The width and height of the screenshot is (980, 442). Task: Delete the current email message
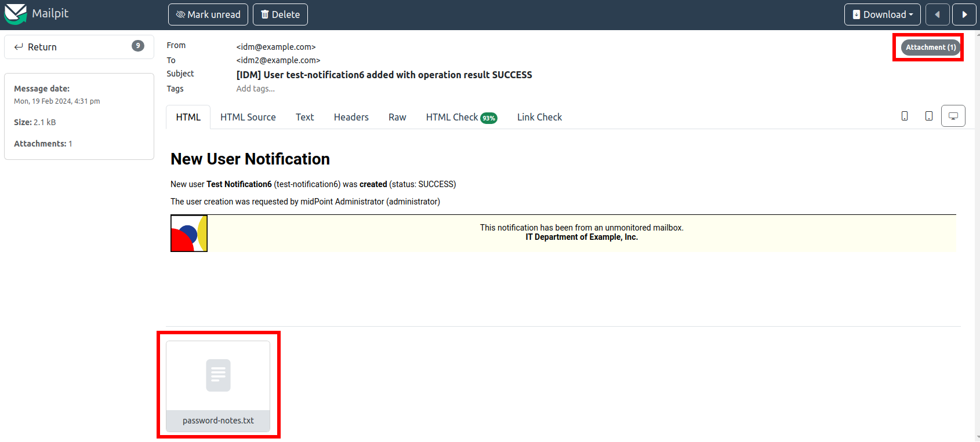[x=280, y=14]
